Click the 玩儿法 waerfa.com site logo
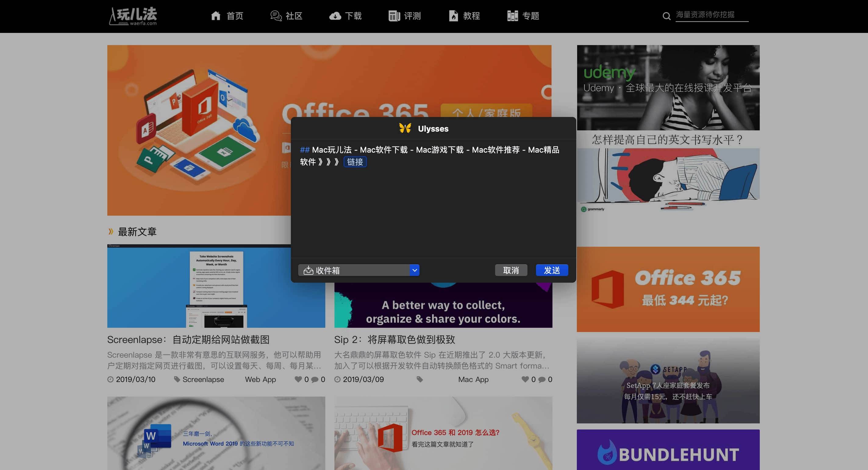868x470 pixels. [133, 16]
